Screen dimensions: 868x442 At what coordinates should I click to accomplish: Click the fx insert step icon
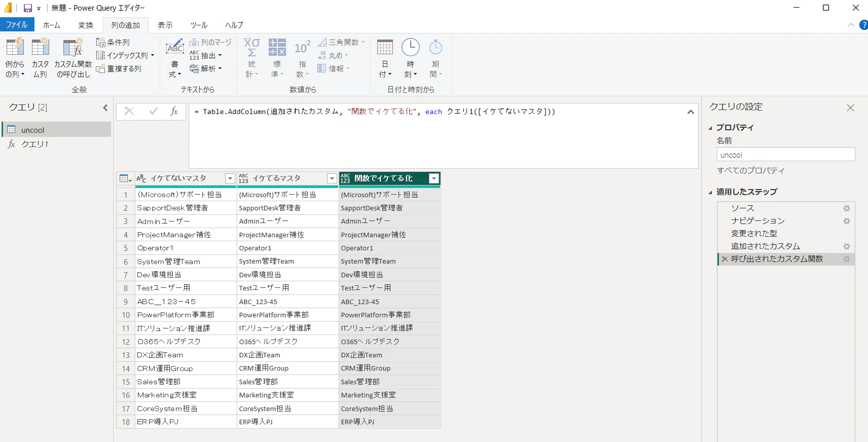(174, 112)
